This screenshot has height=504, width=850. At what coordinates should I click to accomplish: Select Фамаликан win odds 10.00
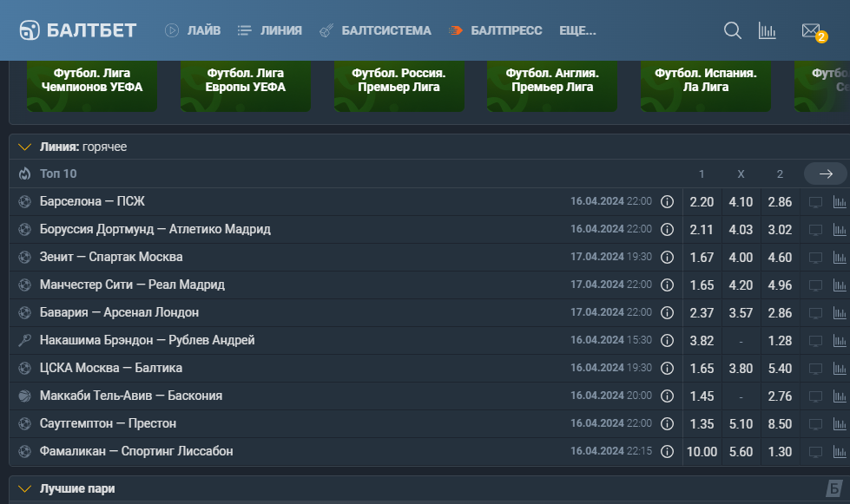(x=702, y=452)
